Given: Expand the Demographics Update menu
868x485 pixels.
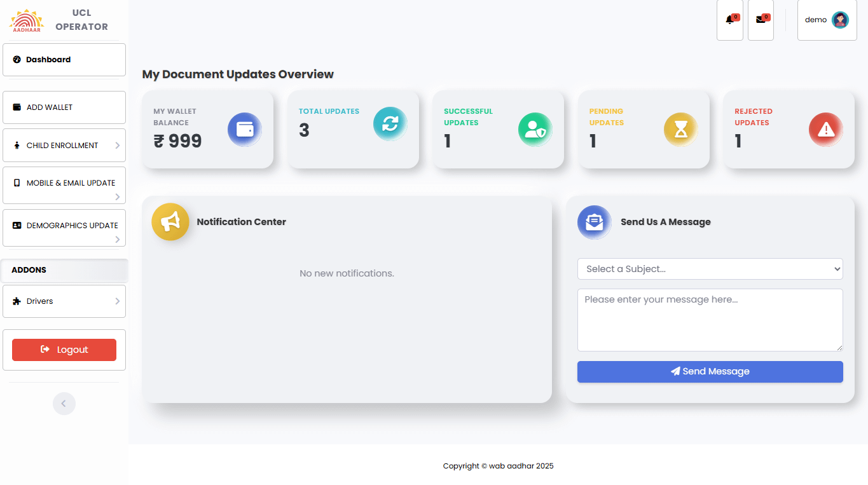Looking at the screenshot, I should point(64,228).
